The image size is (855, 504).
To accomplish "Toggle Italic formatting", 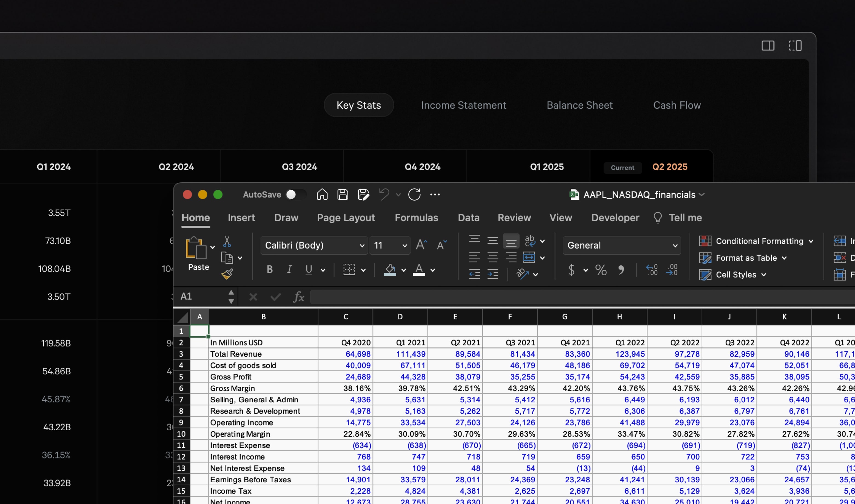I will (x=289, y=269).
